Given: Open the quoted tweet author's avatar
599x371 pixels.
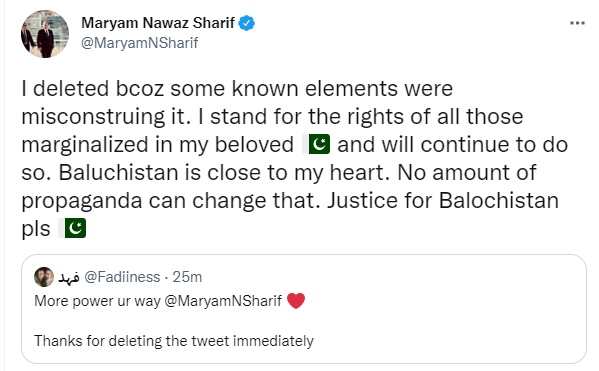Looking at the screenshot, I should point(44,277).
